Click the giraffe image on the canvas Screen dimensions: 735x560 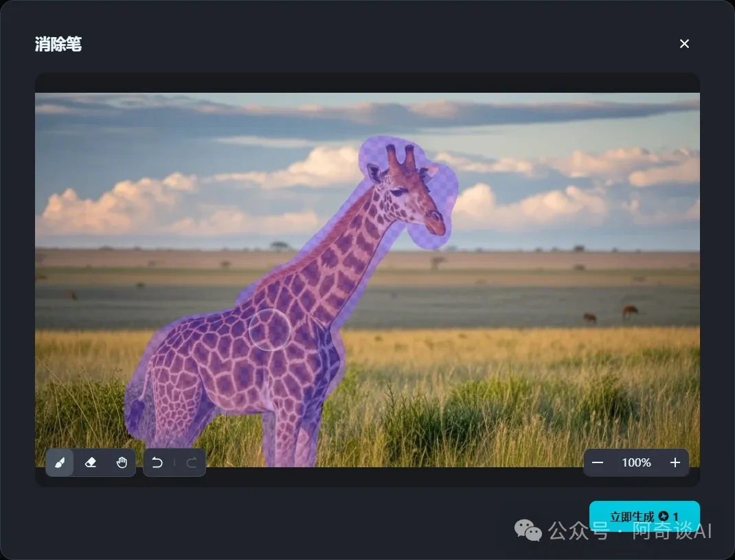coord(367,280)
